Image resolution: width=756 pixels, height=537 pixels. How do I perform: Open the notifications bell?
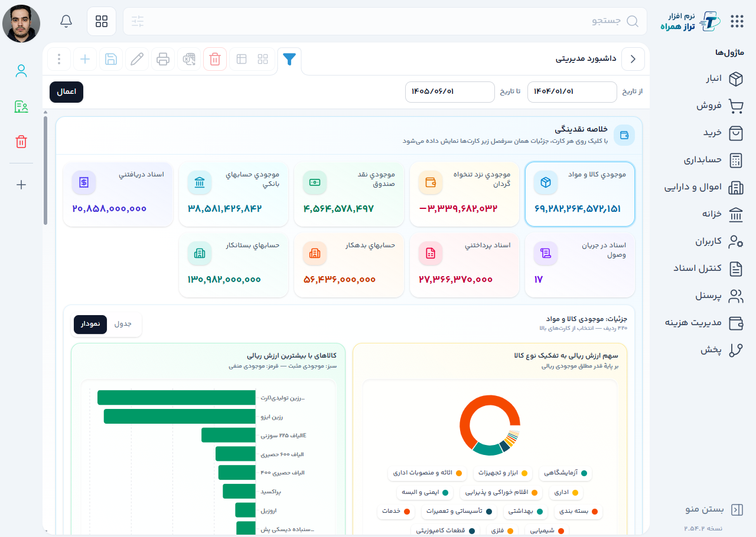coord(66,21)
